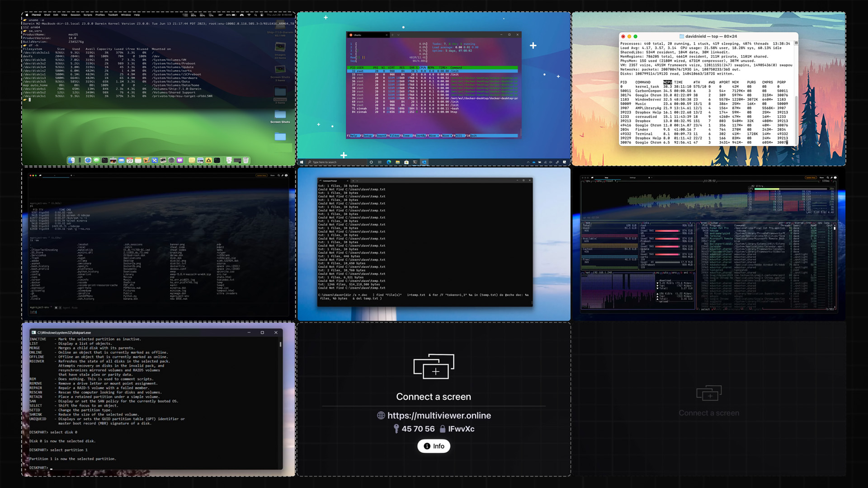Open Trash in the macOS dock
Screen dimensions: 868x488
pyautogui.click(x=246, y=160)
